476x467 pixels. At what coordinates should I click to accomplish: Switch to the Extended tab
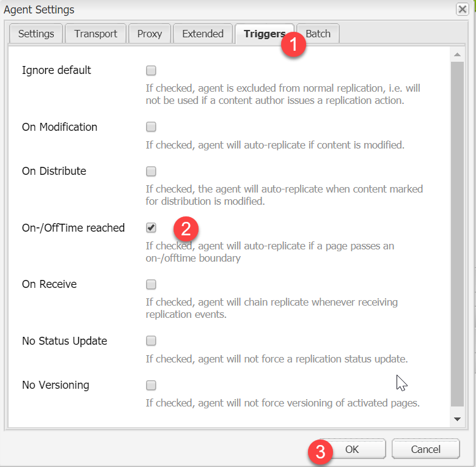coord(202,34)
